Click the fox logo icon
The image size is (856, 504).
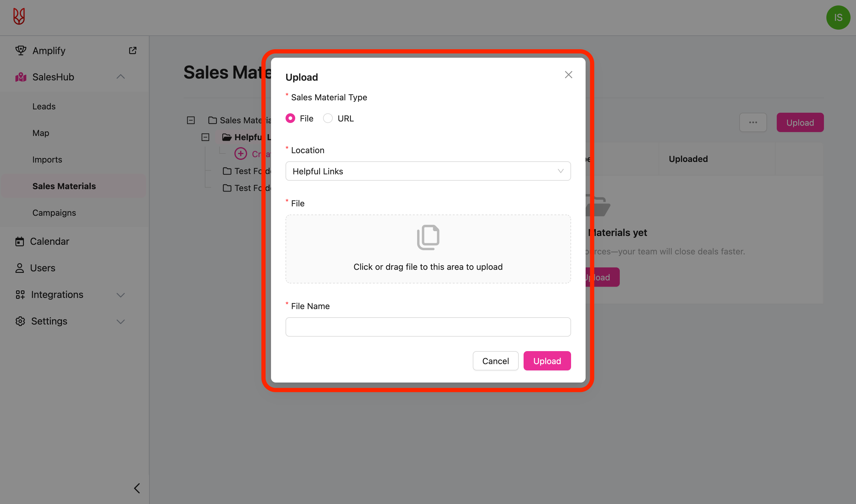[19, 16]
